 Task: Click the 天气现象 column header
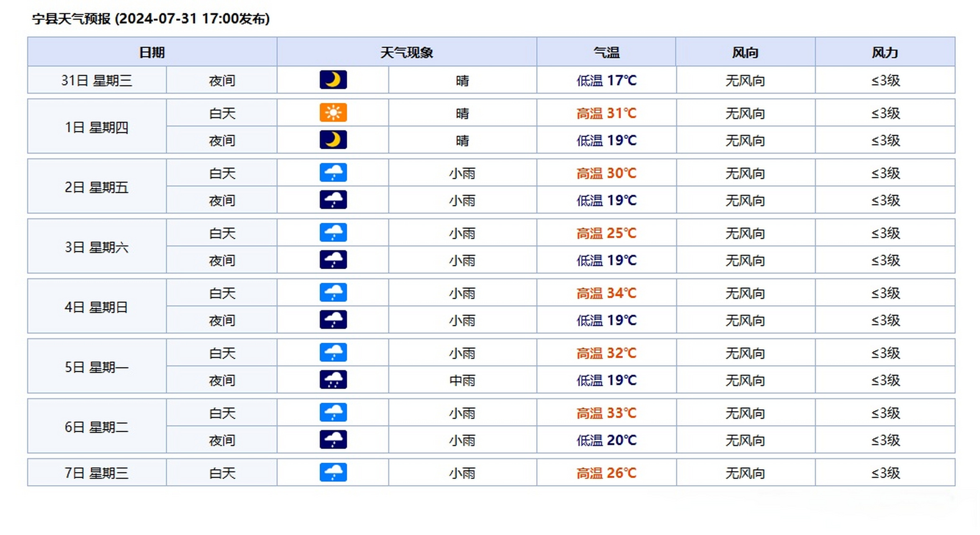tap(407, 52)
